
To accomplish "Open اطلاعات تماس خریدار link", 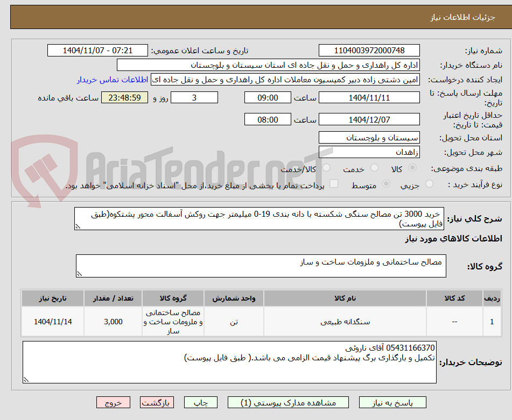I will (113, 80).
